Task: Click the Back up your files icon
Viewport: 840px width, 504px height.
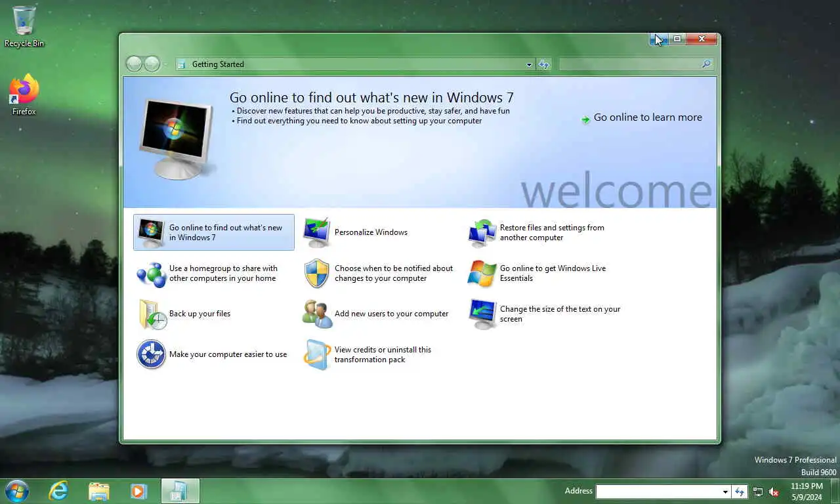Action: tap(152, 314)
